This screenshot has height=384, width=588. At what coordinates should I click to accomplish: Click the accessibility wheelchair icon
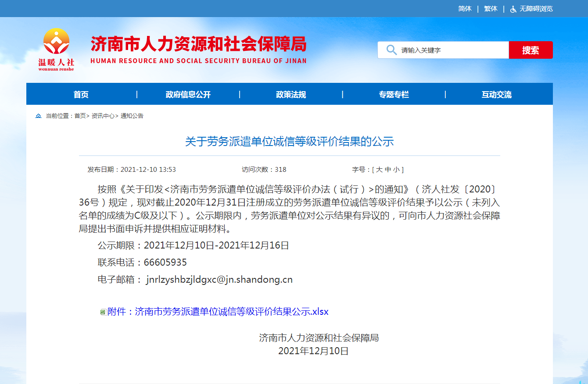point(513,9)
